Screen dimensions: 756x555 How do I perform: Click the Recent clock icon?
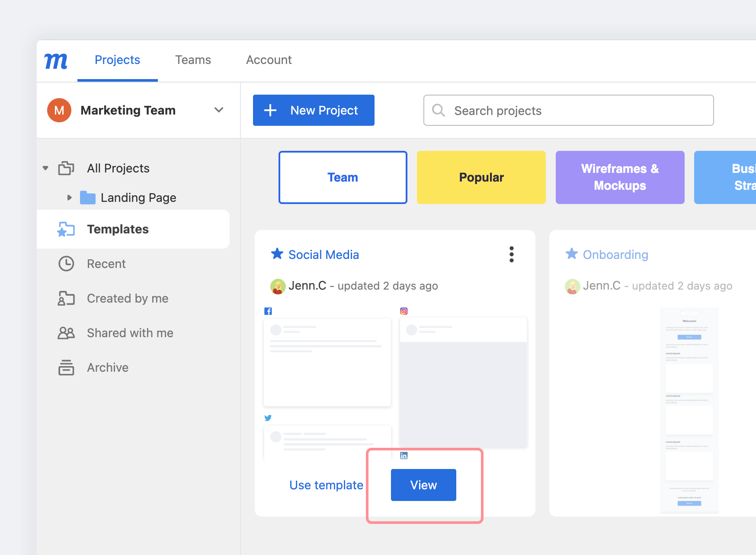pos(67,264)
